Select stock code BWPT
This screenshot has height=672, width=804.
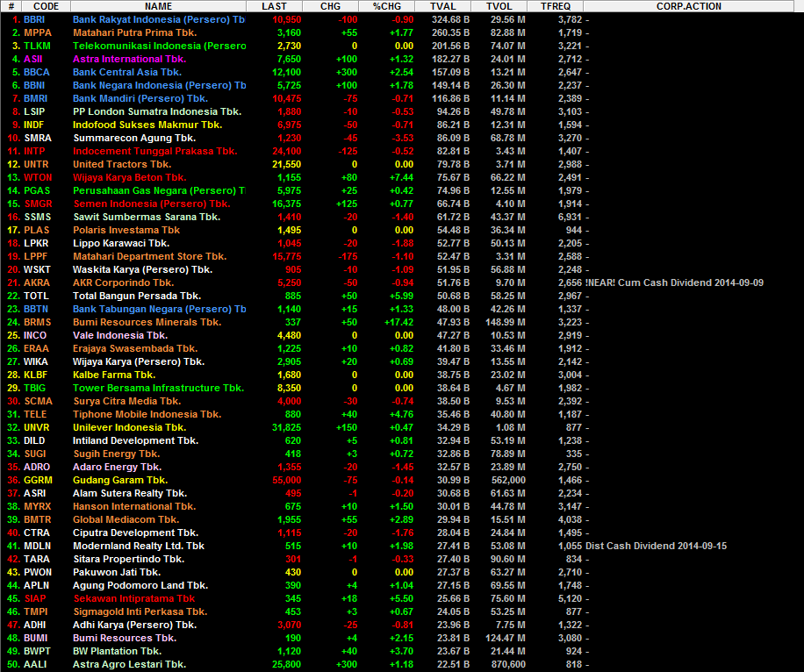pyautogui.click(x=38, y=652)
